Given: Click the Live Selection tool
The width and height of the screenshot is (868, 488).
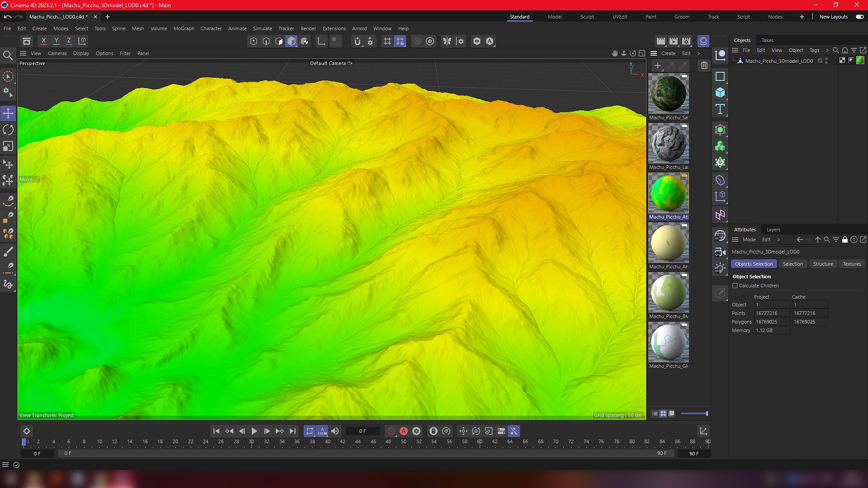Looking at the screenshot, I should (x=8, y=76).
